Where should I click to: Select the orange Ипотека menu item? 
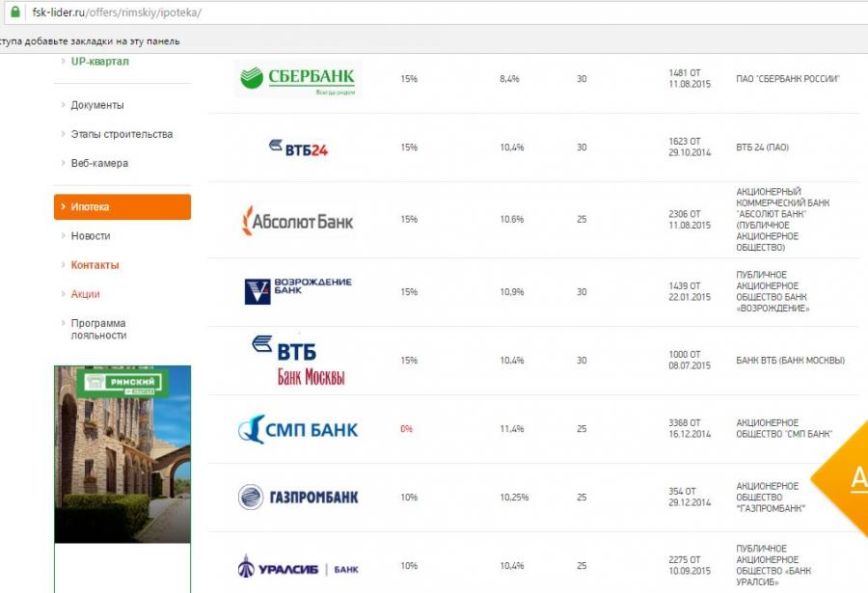(x=122, y=206)
